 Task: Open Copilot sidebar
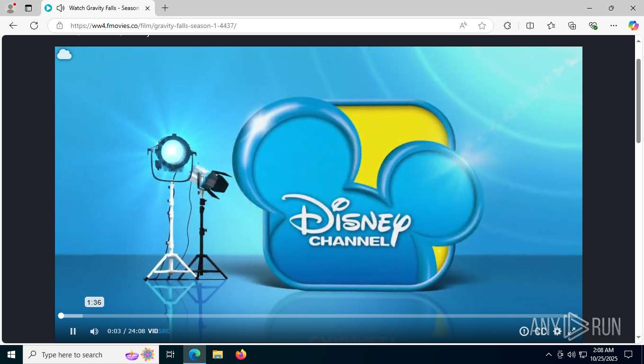(x=633, y=26)
